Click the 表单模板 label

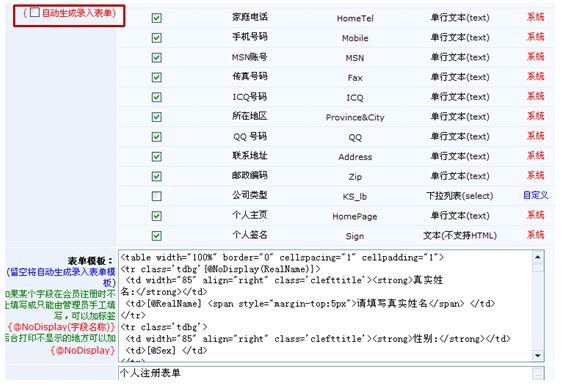(90, 261)
